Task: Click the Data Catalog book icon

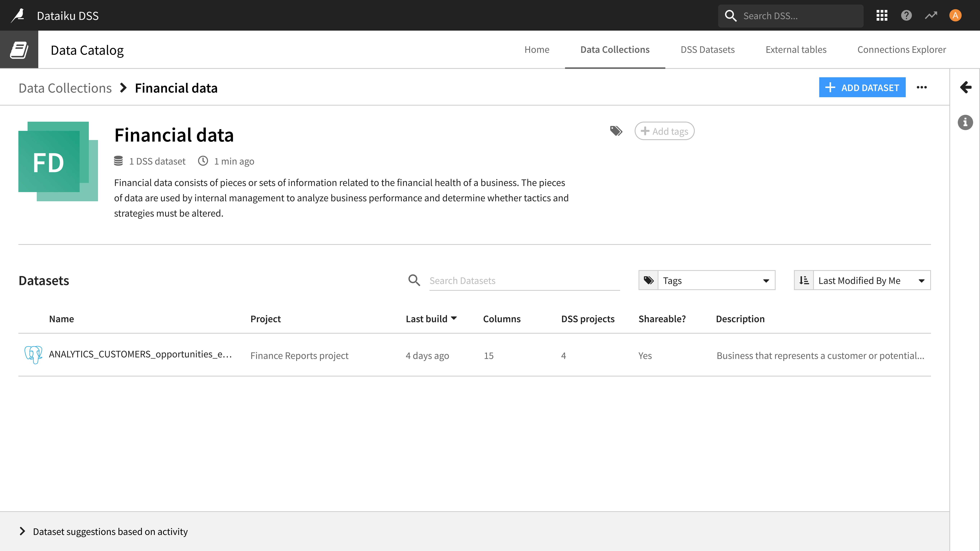Action: tap(19, 50)
